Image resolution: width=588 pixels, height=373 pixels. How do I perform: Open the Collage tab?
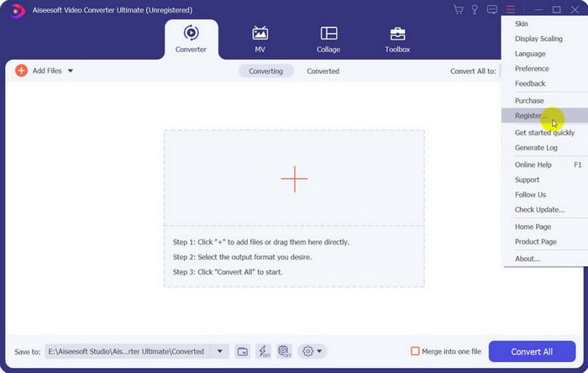328,39
